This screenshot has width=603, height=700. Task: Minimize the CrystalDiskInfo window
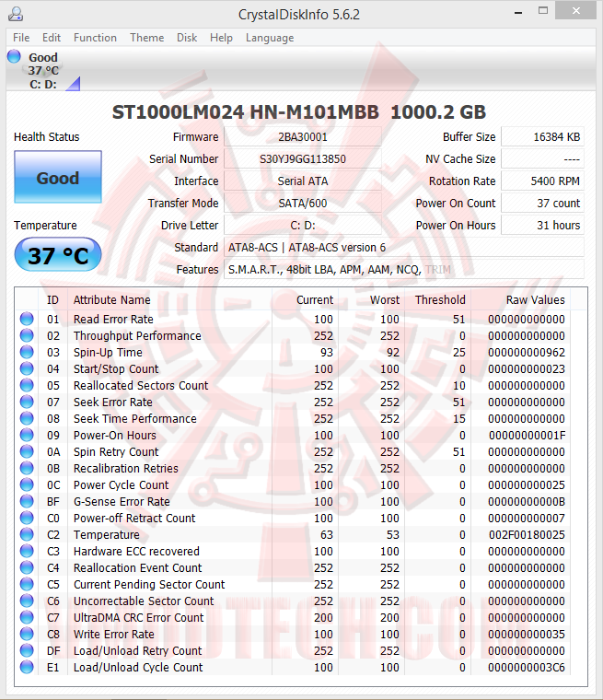tap(518, 12)
